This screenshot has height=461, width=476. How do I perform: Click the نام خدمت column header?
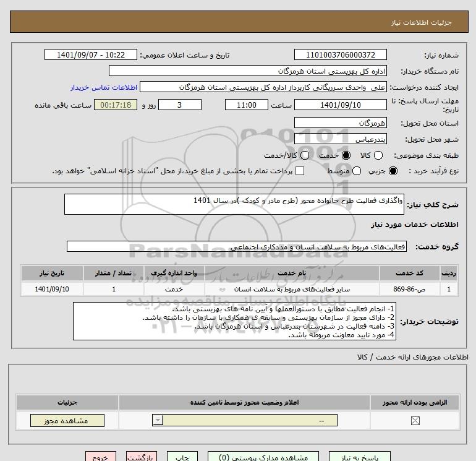coord(292,273)
